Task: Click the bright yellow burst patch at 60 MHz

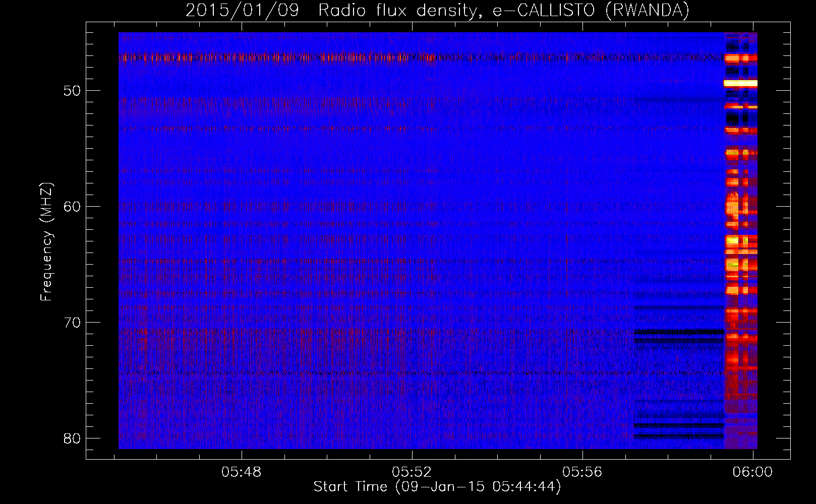Action: [732, 207]
